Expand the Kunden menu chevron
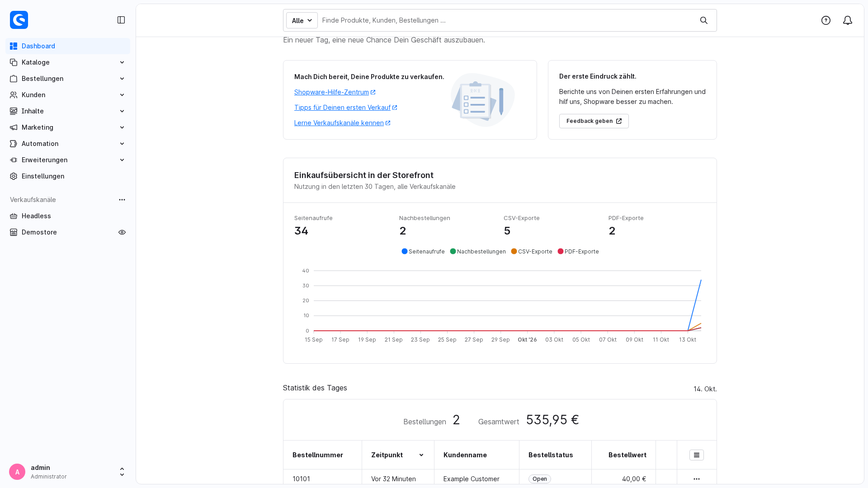This screenshot has width=868, height=488. [x=122, y=95]
